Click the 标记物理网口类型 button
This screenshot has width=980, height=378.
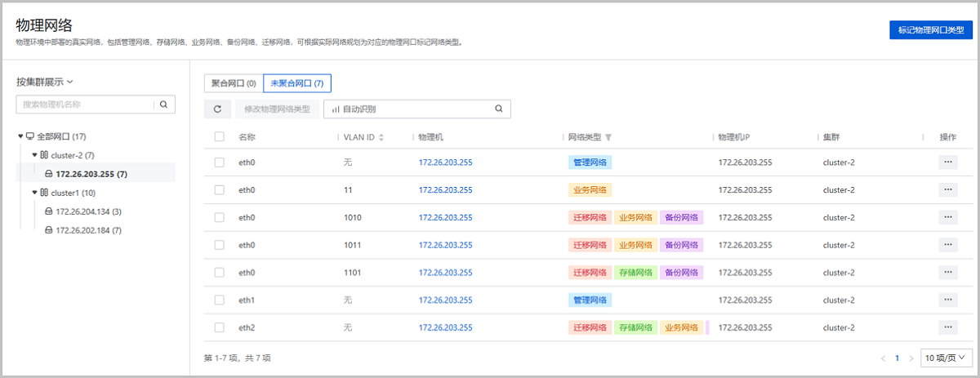(x=930, y=30)
